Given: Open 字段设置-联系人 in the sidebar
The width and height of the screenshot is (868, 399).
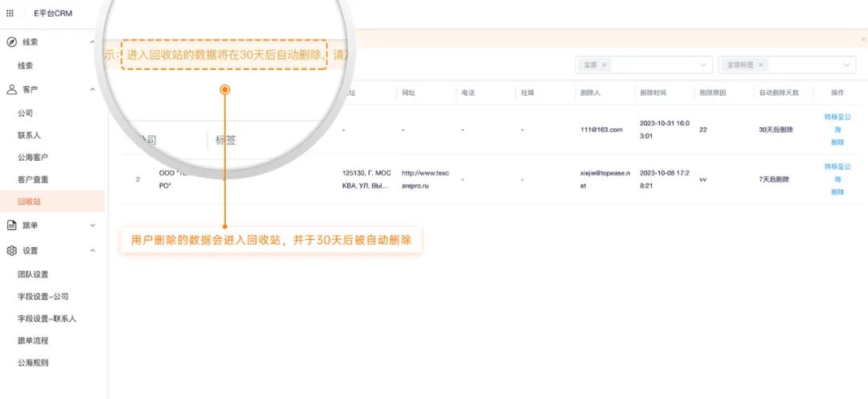Looking at the screenshot, I should [47, 319].
